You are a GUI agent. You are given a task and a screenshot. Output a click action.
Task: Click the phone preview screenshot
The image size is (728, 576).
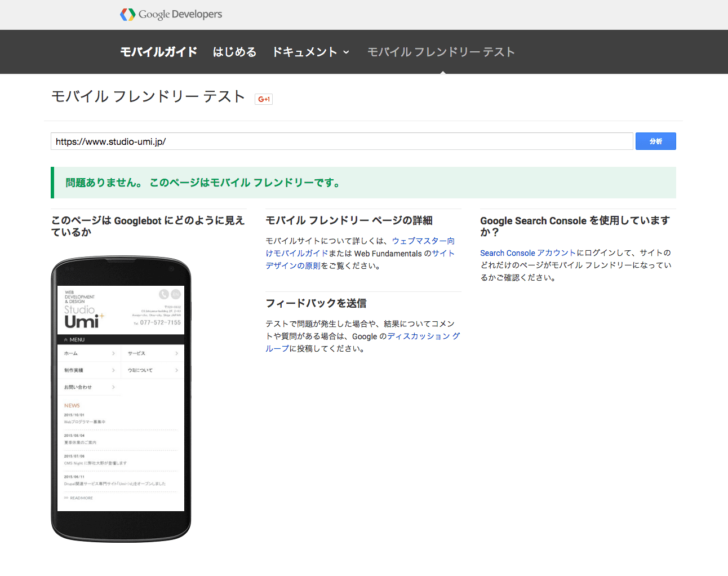coord(121,398)
